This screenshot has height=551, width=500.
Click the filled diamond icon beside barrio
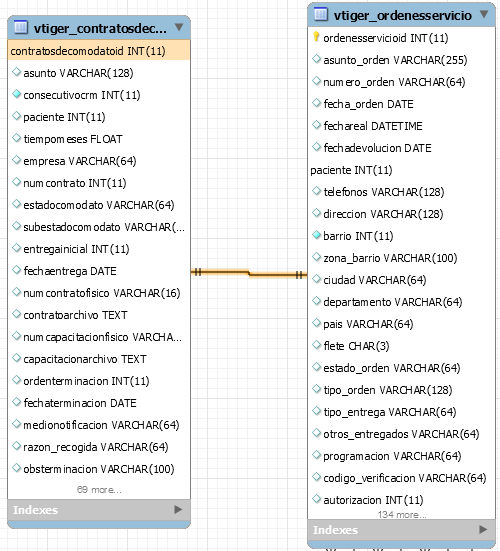pyautogui.click(x=317, y=235)
